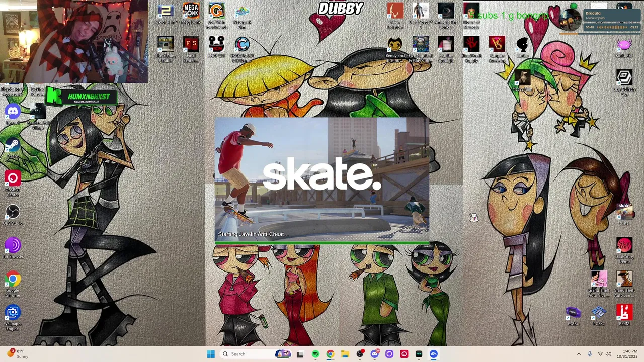
Task: Open Task View on the taskbar
Action: coord(300,354)
